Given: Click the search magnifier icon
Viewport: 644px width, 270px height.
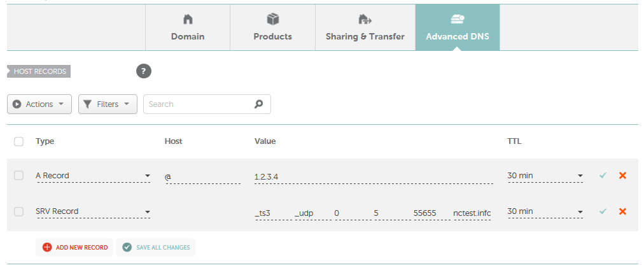Looking at the screenshot, I should click(x=258, y=104).
